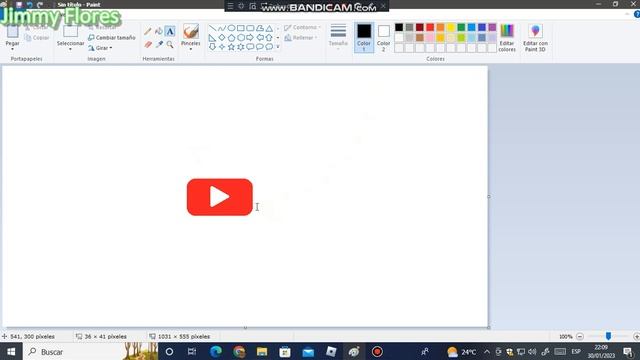
Task: Select the Fill with color bucket tool
Action: 159,31
